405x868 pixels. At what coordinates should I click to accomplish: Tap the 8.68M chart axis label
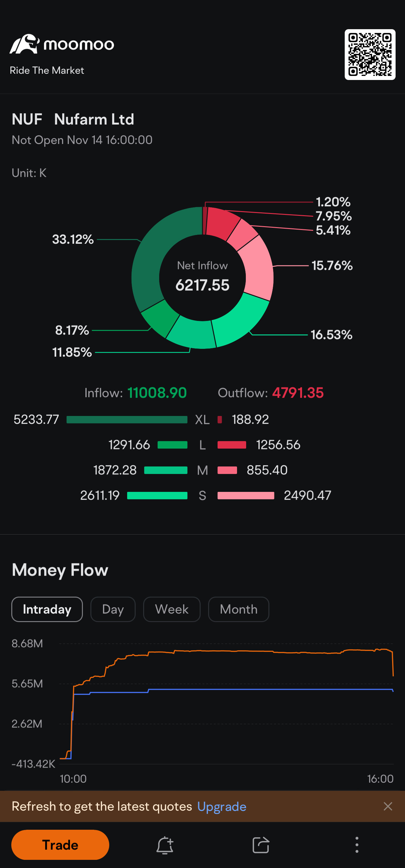[27, 644]
